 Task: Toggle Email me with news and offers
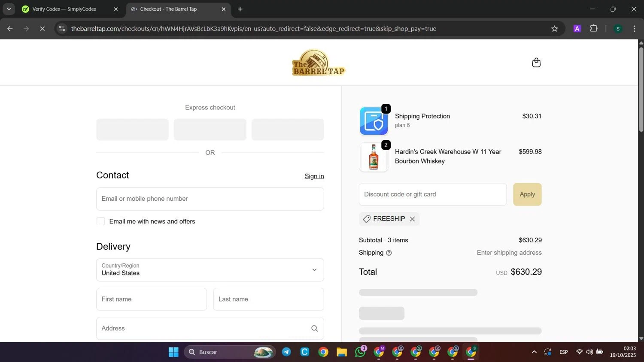point(100,221)
